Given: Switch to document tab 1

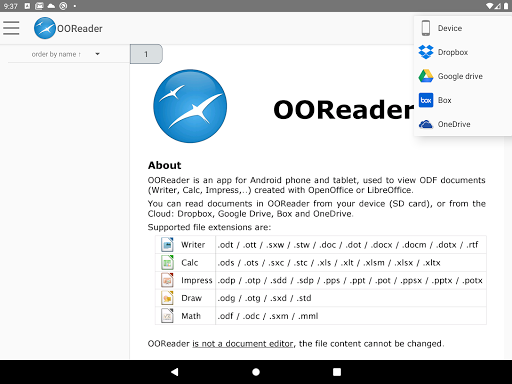Looking at the screenshot, I should click(146, 54).
